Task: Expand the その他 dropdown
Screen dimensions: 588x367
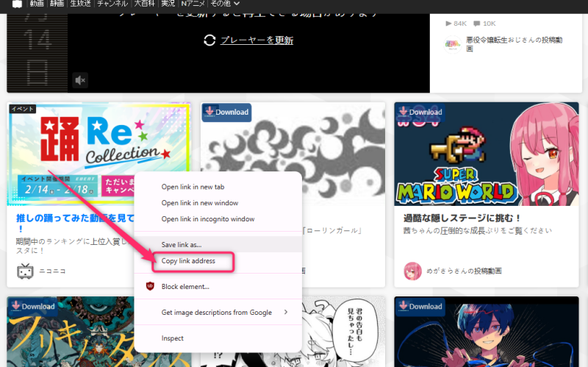Action: click(x=225, y=4)
